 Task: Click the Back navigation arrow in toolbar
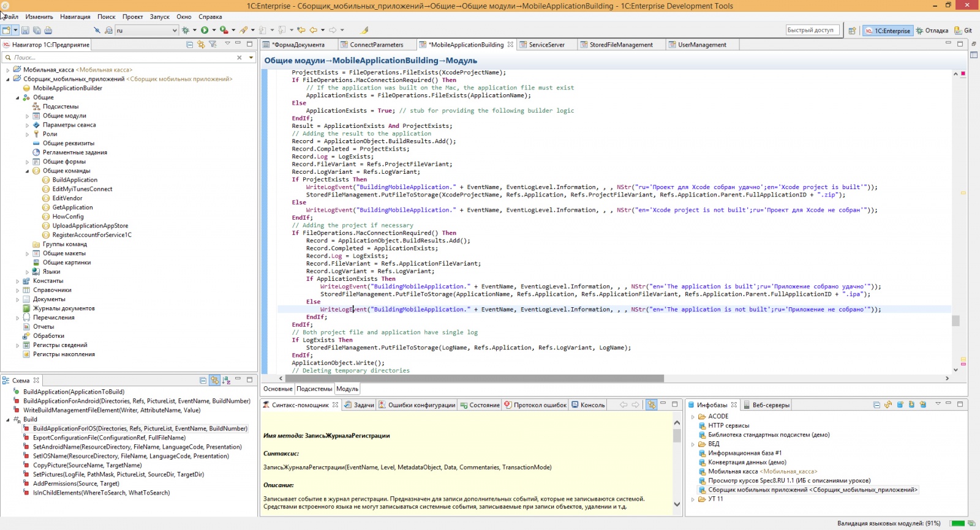coord(313,30)
